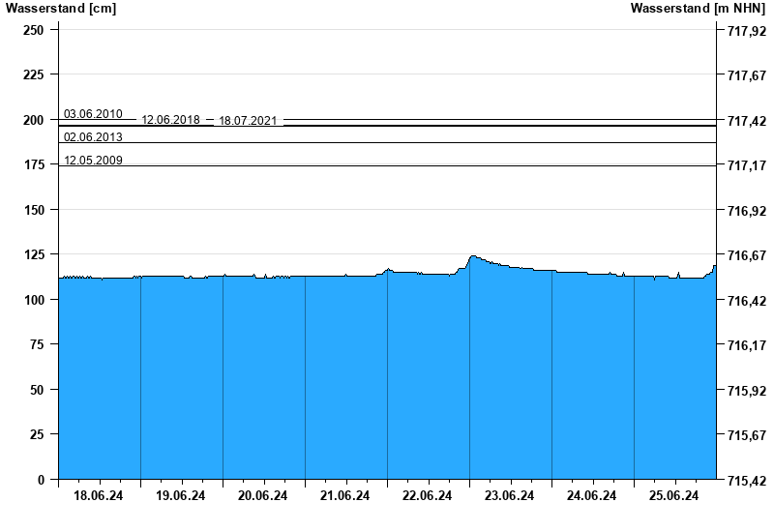Select the 03.06.2010 flood marker label
The image size is (774, 532).
93,114
